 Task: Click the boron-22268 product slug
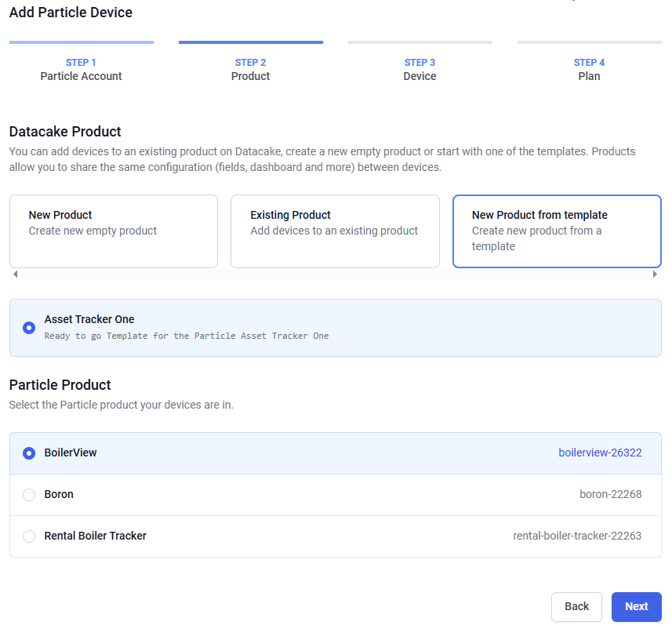pos(610,494)
